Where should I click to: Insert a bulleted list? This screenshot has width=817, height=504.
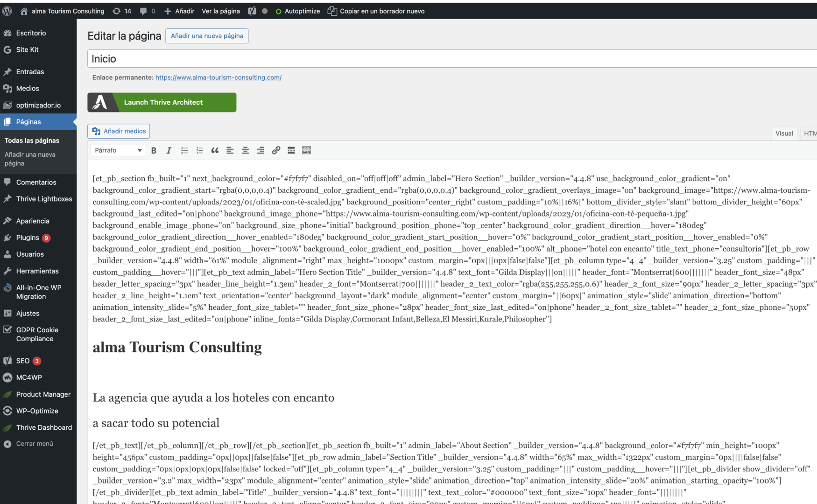click(x=184, y=150)
